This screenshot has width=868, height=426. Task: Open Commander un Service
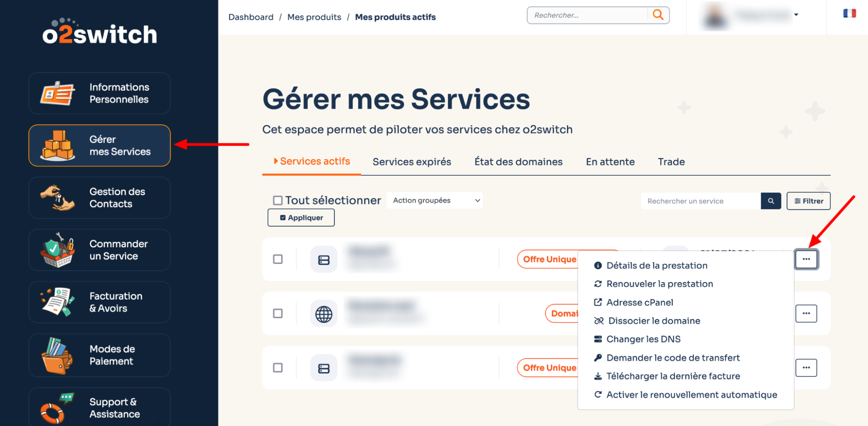[x=99, y=250]
